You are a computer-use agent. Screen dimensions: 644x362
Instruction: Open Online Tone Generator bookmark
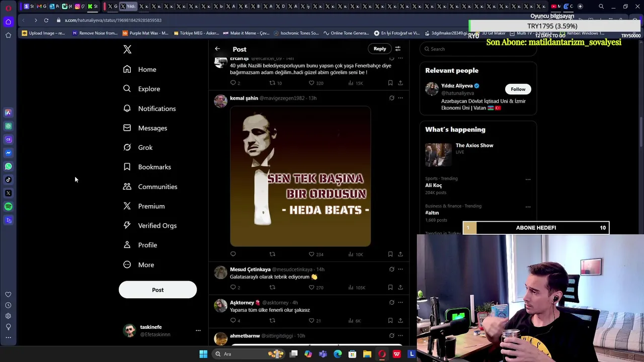tap(346, 33)
